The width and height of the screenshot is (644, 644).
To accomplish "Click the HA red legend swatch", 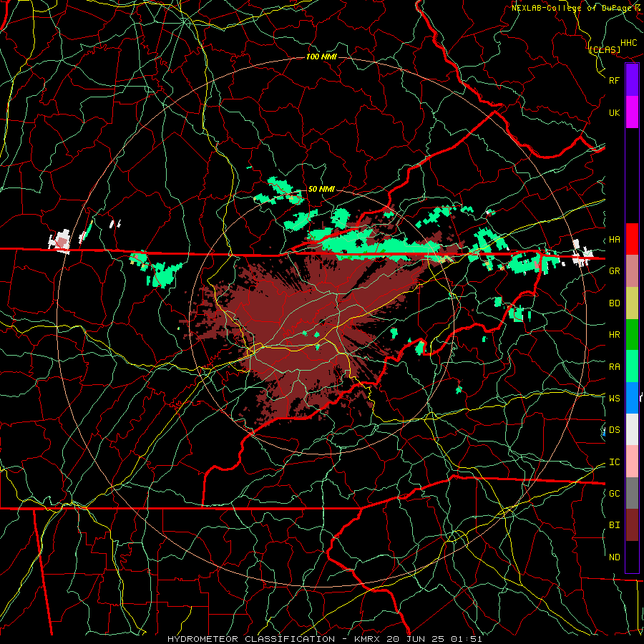I will click(x=632, y=239).
